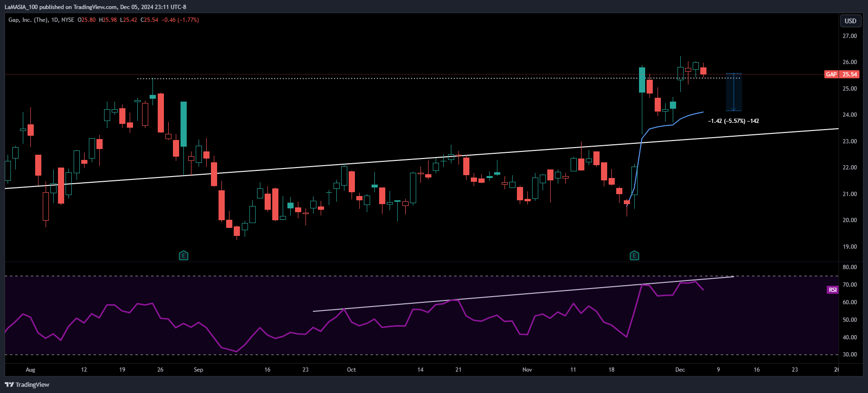
Task: Click the 26 date label on time axis
Action: [x=160, y=370]
